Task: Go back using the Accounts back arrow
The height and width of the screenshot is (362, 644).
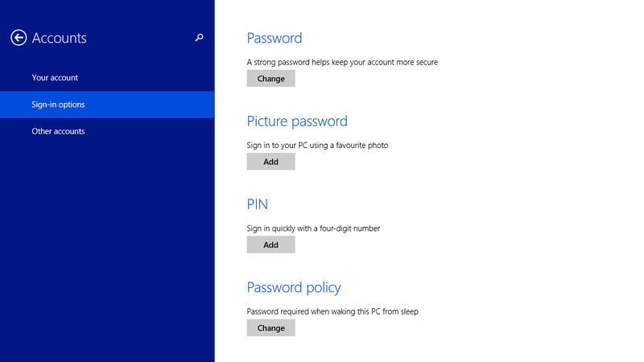Action: coord(19,38)
